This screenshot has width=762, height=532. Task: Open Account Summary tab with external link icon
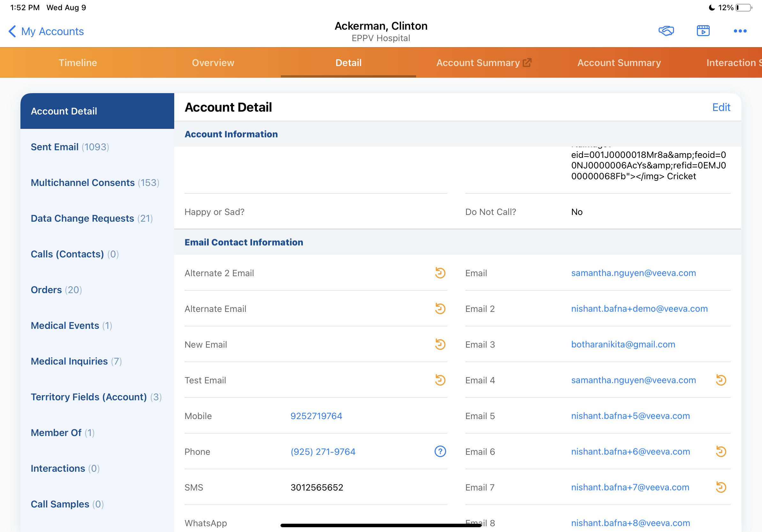[x=483, y=63]
